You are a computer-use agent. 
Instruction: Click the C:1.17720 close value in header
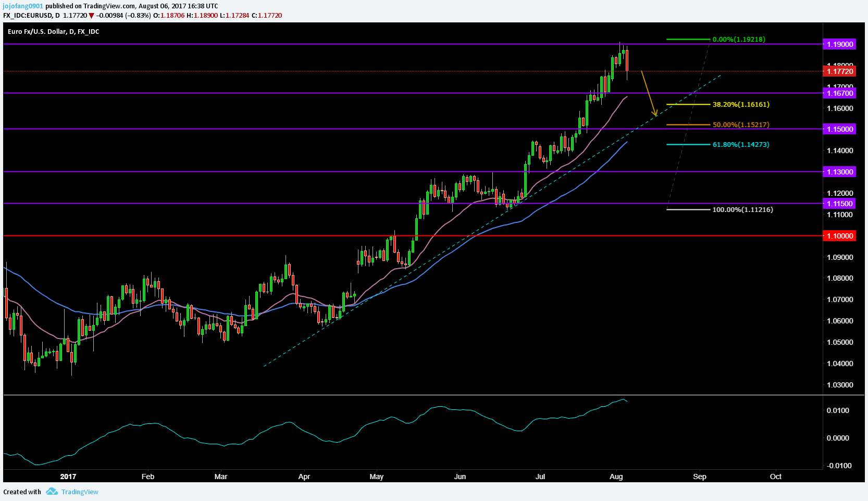(x=267, y=16)
